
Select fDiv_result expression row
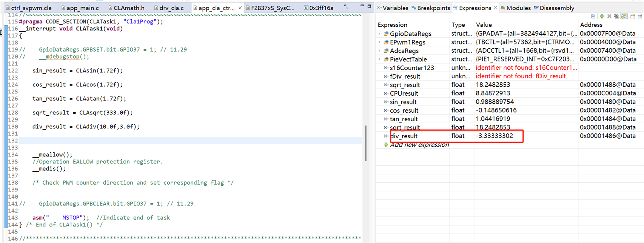tap(510, 76)
